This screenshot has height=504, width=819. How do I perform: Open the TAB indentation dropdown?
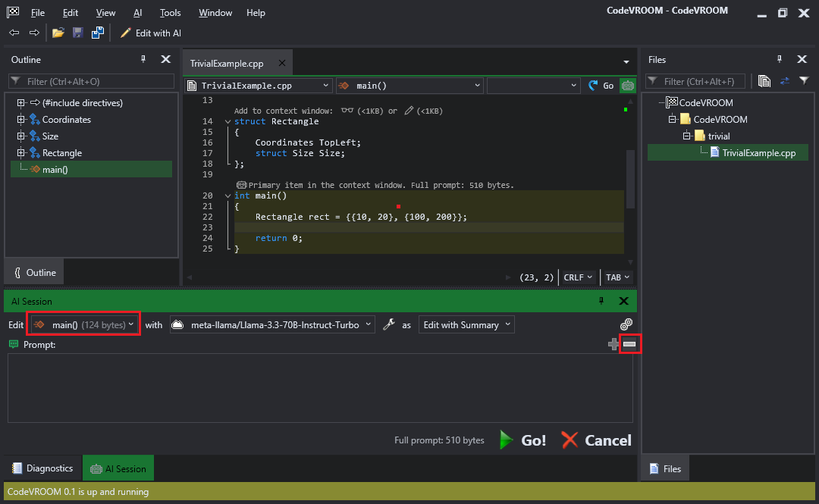617,277
